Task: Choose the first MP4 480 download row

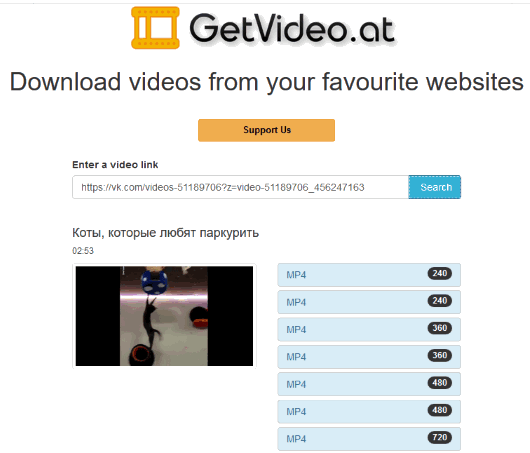Action: [x=369, y=384]
